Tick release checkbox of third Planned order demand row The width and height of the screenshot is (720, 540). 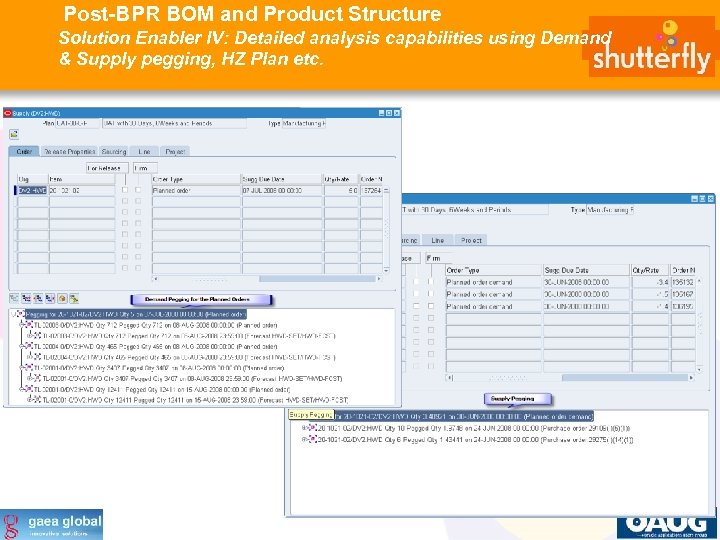click(416, 306)
